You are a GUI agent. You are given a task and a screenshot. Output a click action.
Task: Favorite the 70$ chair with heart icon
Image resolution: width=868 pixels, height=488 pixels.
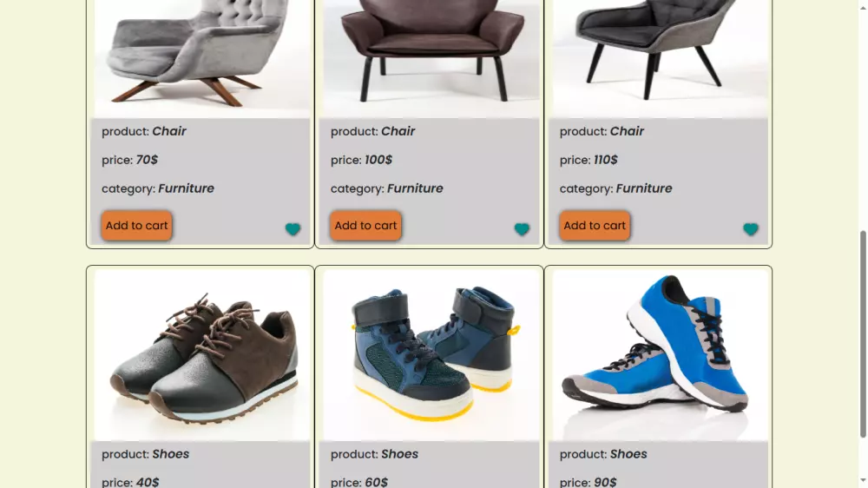pyautogui.click(x=293, y=229)
